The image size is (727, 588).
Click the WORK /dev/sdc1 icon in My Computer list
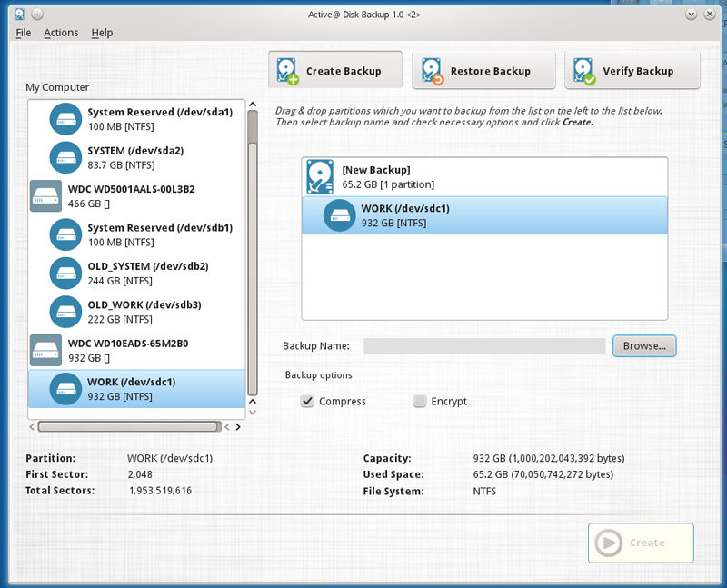click(x=65, y=389)
